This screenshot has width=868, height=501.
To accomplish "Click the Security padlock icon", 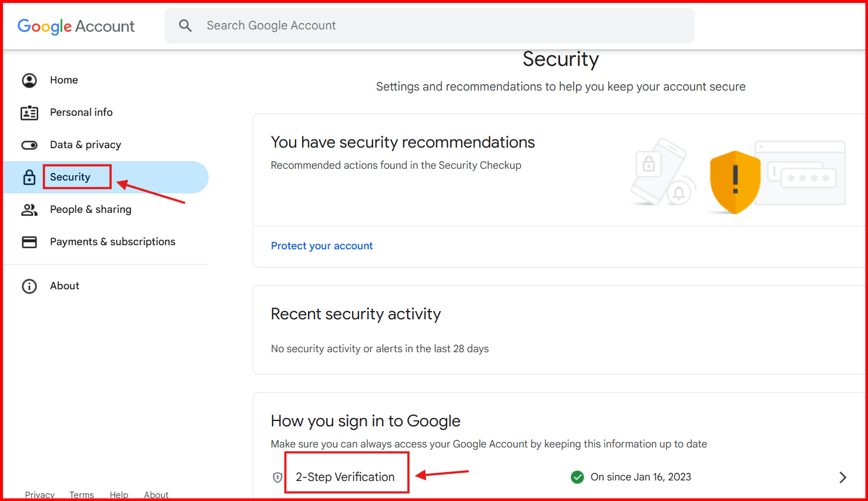I will point(29,178).
